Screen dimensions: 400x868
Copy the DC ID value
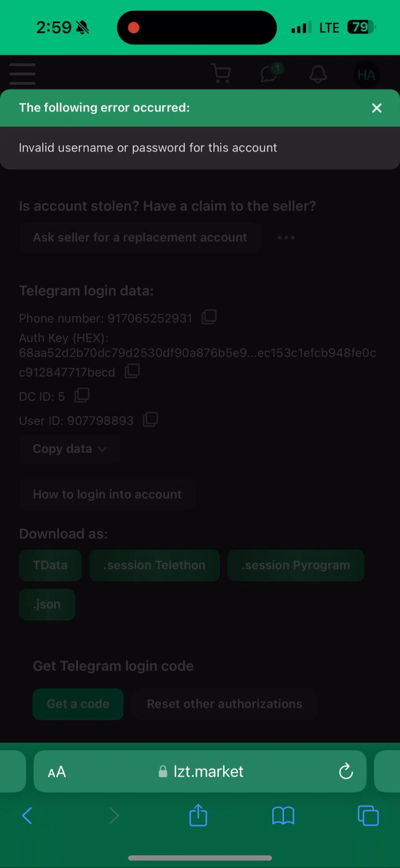click(82, 395)
